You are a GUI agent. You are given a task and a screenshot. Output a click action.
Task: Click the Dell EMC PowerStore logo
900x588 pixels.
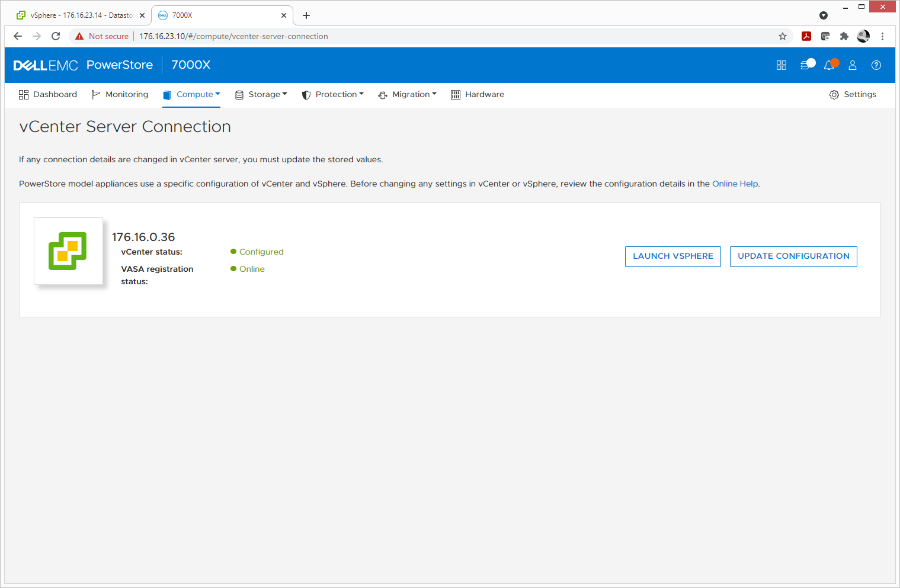tap(83, 65)
